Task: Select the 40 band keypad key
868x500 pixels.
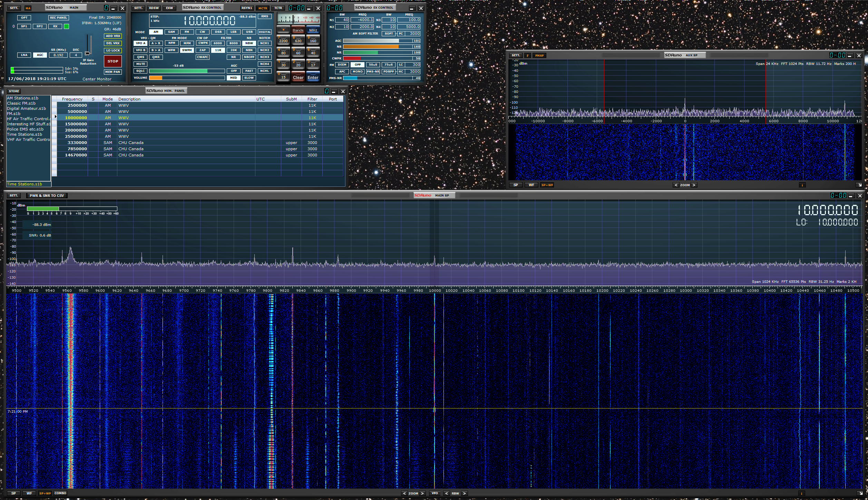Action: tap(313, 52)
